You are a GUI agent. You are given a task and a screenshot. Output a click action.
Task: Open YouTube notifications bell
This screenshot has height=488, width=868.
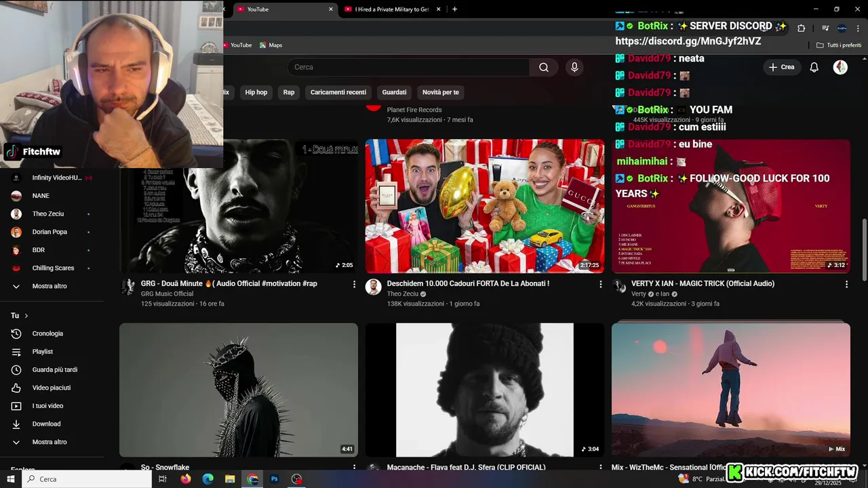pos(814,67)
